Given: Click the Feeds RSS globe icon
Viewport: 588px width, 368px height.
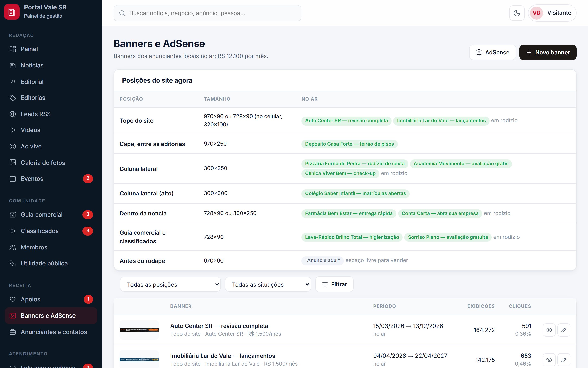Looking at the screenshot, I should pyautogui.click(x=13, y=114).
